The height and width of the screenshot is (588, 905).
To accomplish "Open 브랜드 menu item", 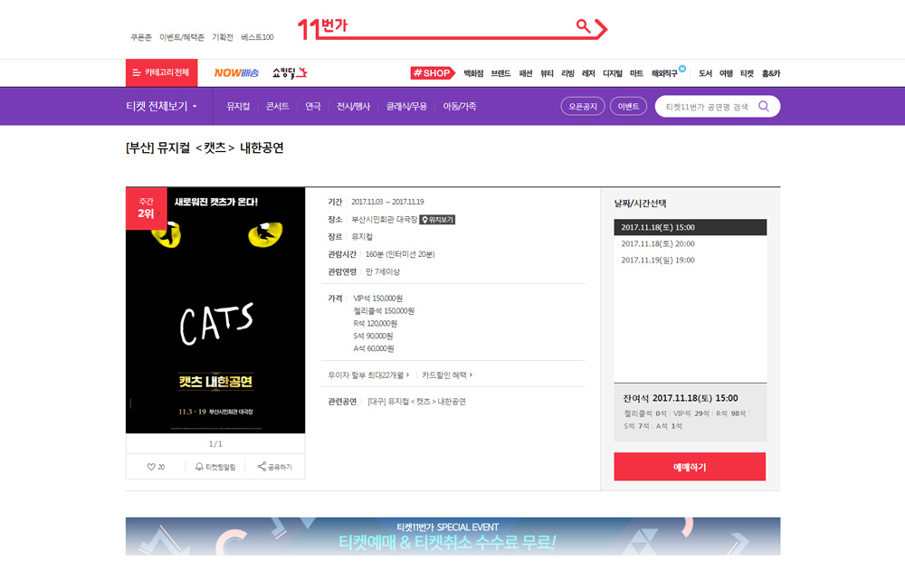I will 501,73.
